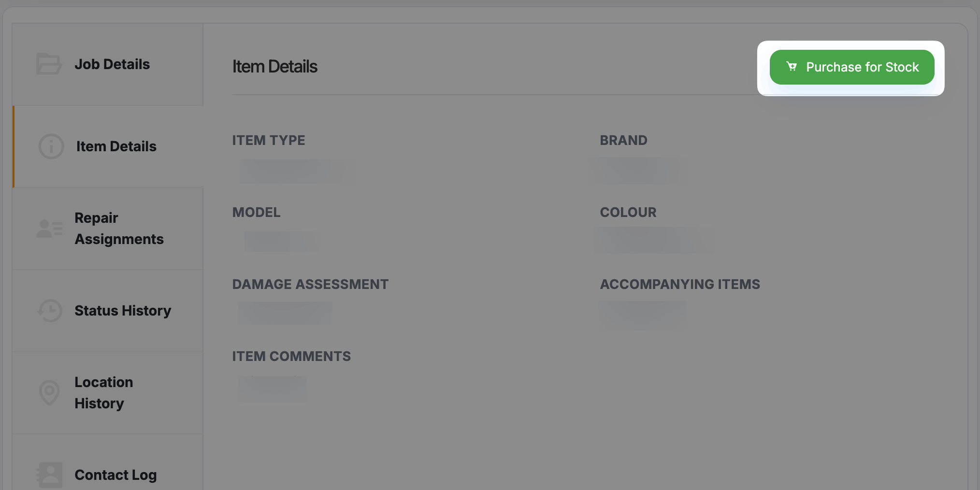Image resolution: width=980 pixels, height=490 pixels.
Task: Go to the Location History tab
Action: (x=103, y=393)
